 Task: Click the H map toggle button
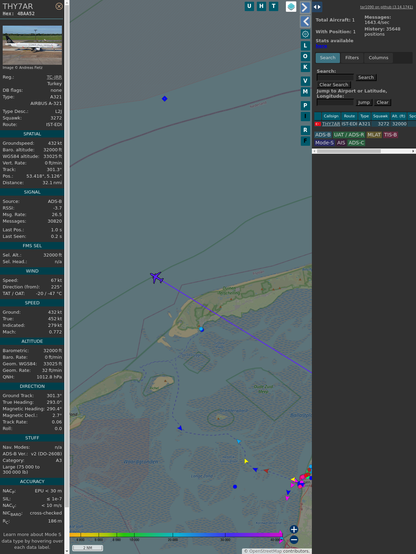(261, 6)
